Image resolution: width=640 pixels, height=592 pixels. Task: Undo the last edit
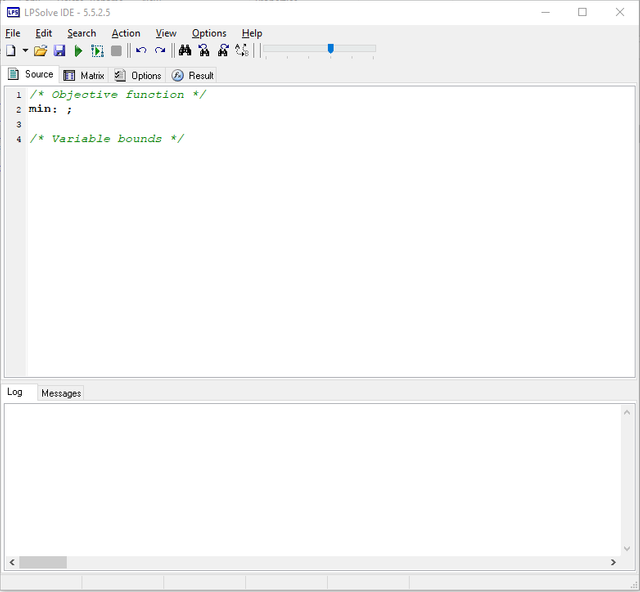point(141,50)
